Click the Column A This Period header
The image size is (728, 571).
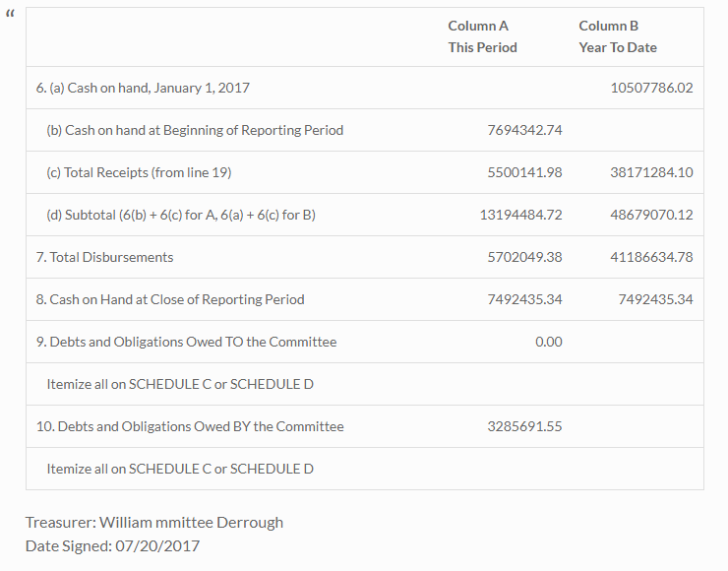coord(482,36)
